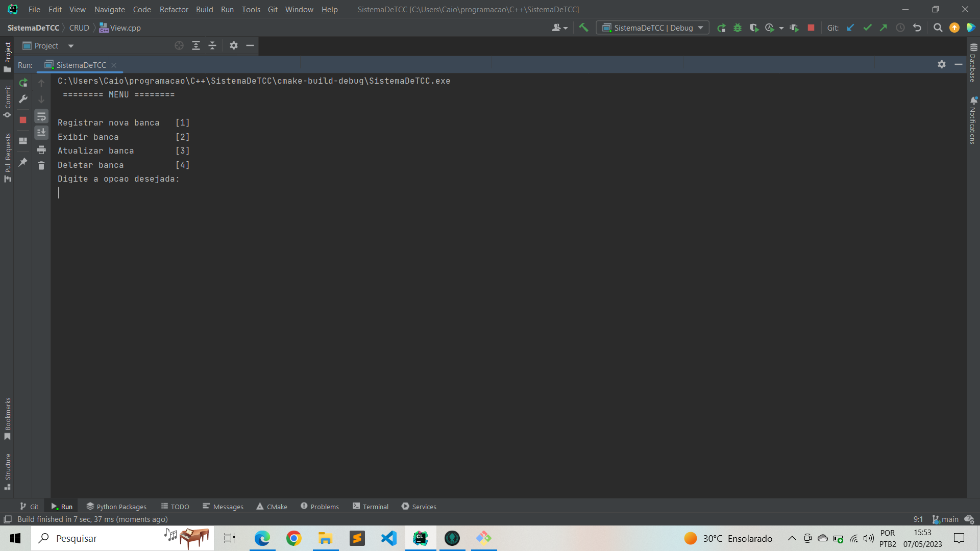Stop the running SistemaDeTCC process
980x551 pixels.
tap(23, 120)
